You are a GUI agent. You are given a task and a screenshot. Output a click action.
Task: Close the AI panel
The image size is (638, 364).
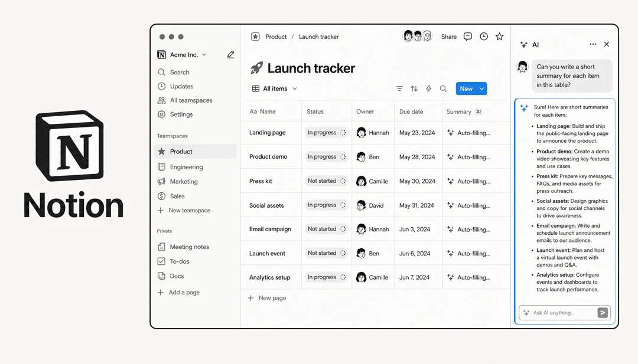[607, 44]
